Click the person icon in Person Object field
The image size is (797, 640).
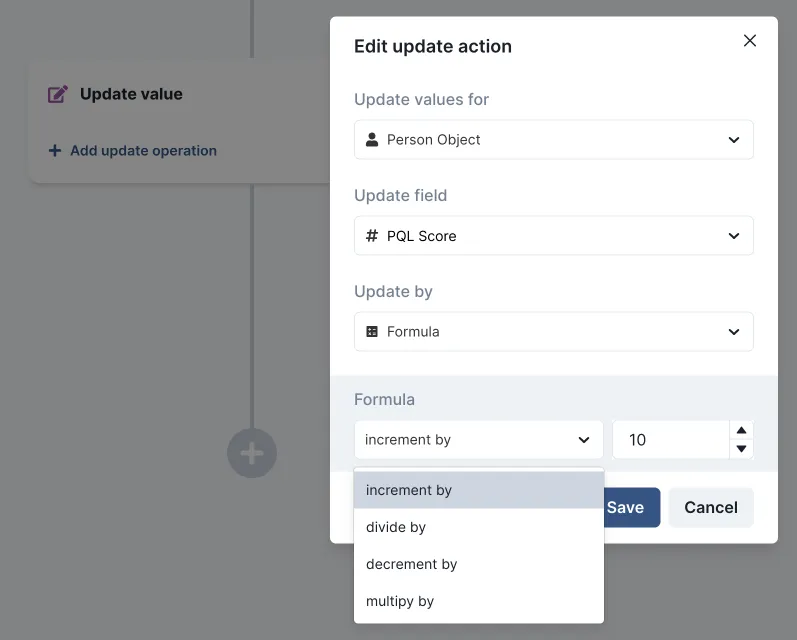(372, 140)
